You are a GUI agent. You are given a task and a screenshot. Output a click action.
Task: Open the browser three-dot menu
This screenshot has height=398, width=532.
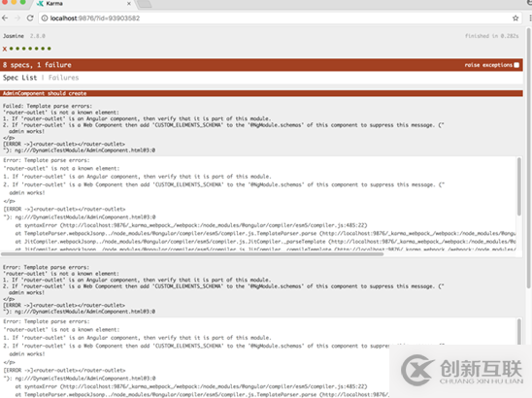pos(530,18)
